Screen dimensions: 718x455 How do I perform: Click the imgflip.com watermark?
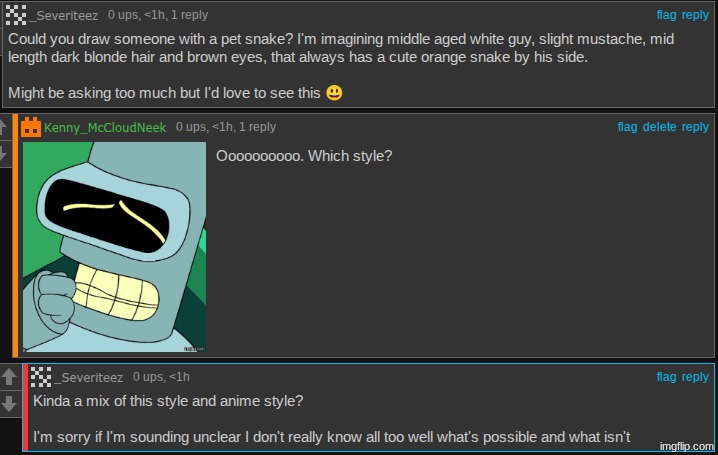pos(688,445)
